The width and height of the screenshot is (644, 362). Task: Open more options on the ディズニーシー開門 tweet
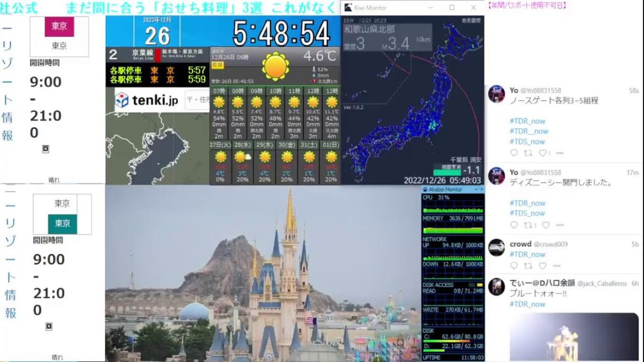point(559,224)
